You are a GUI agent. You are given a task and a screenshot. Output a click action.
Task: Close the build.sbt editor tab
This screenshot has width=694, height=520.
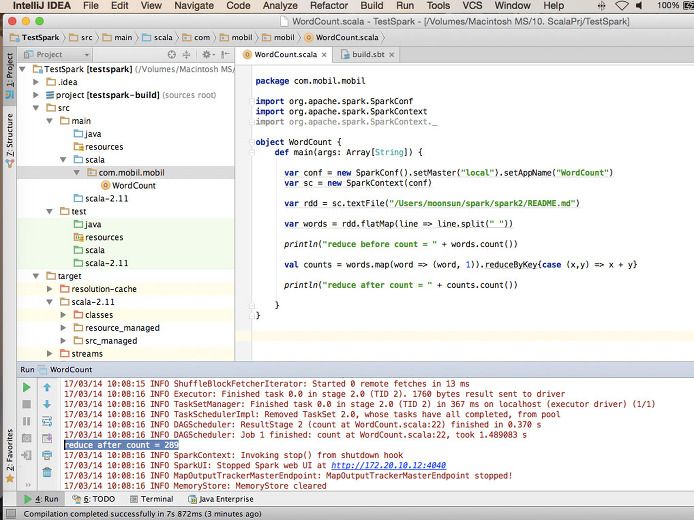coord(392,55)
